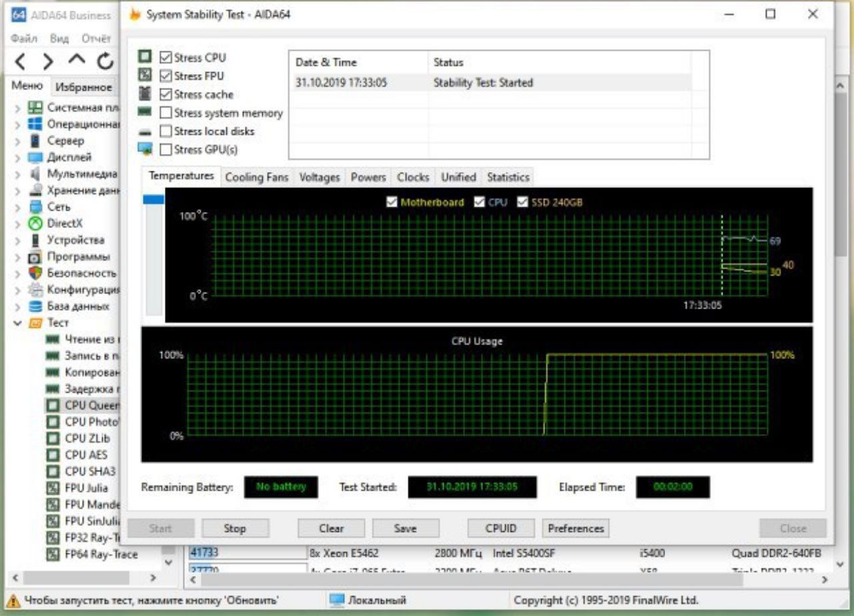
Task: Select the Сервер tree icon
Action: [35, 141]
